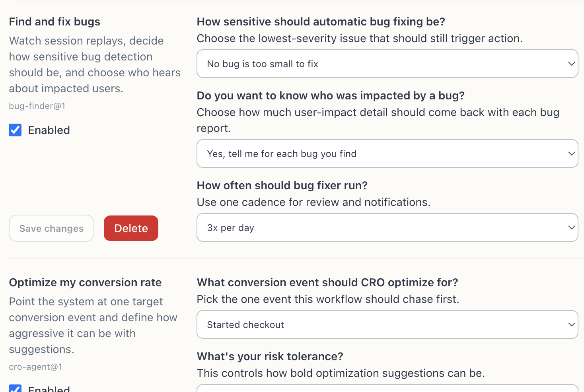This screenshot has height=392, width=584.
Task: Click the 'How often should bug fixer run?' label
Action: [282, 186]
